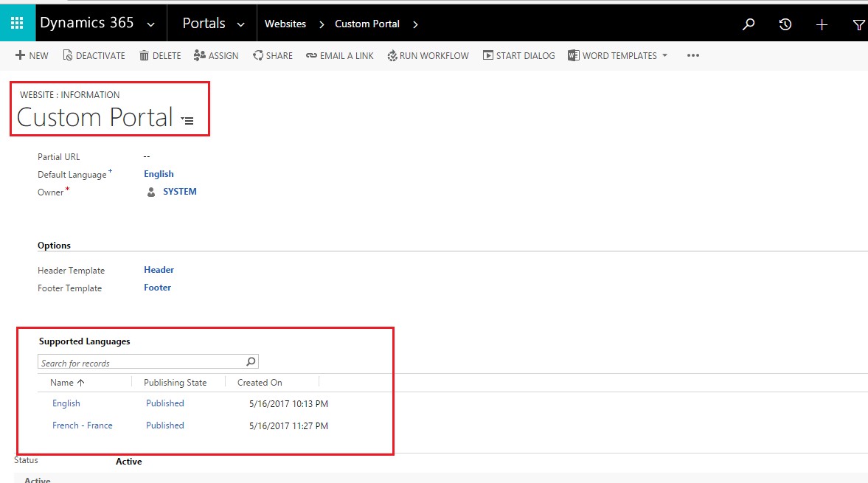Open advanced find filter icon
The image size is (868, 483).
click(858, 24)
